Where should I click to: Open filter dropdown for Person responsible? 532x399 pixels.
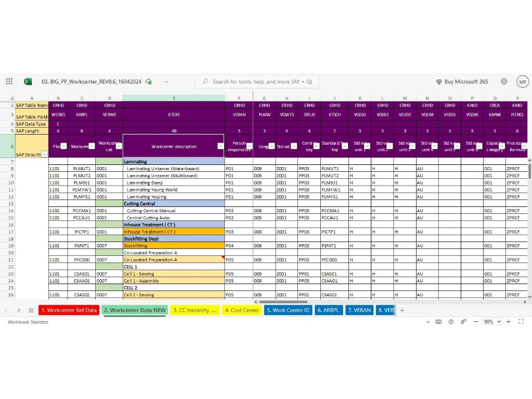[250, 146]
